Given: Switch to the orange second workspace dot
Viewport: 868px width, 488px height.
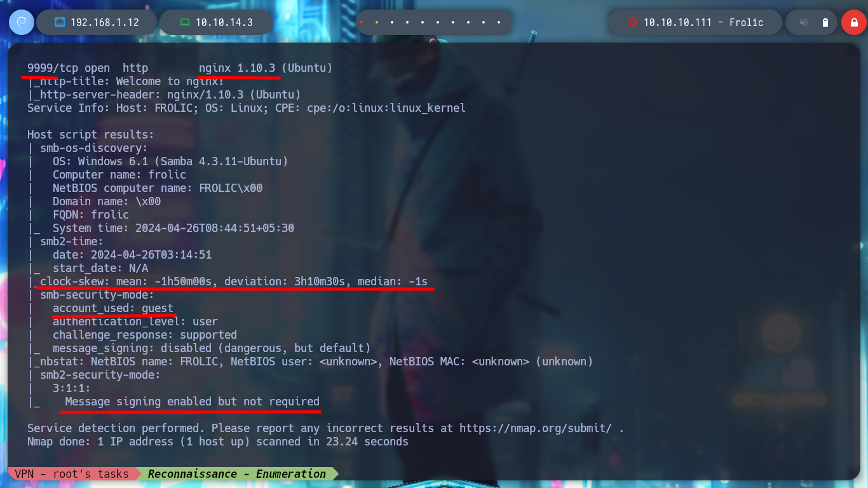Looking at the screenshot, I should 377,22.
